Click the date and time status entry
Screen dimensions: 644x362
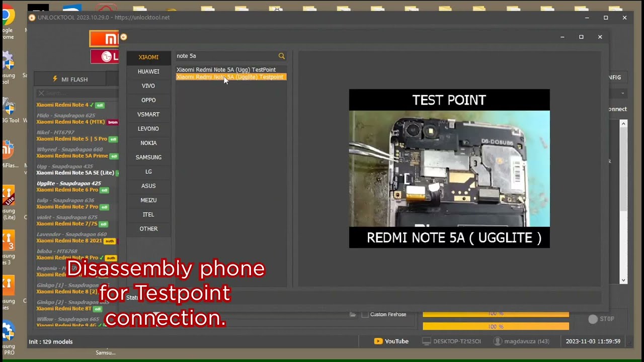[x=593, y=341]
